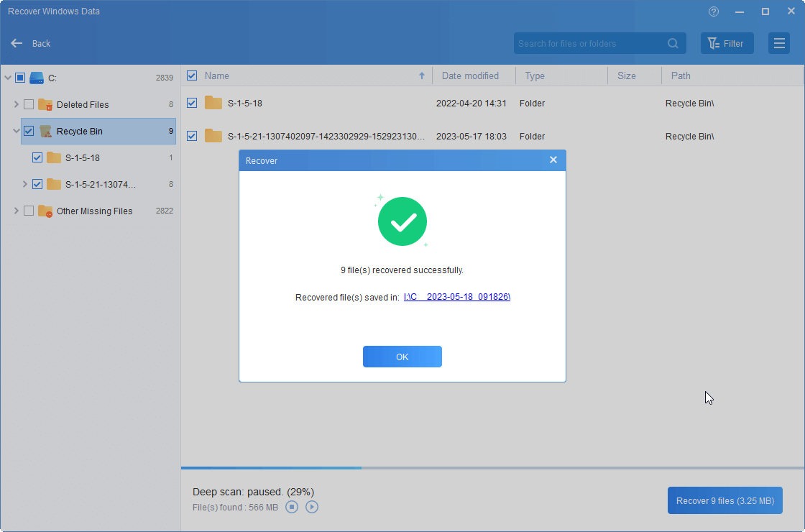Click the Recover 9 files button
The image size is (805, 532).
pos(725,500)
